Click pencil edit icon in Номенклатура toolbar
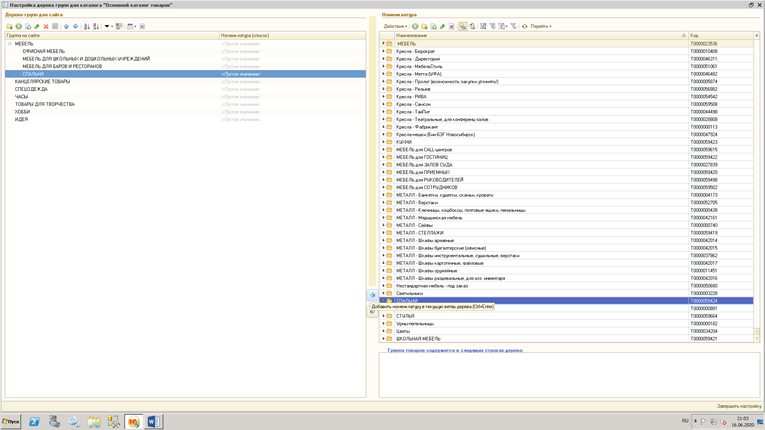Image resolution: width=765 pixels, height=430 pixels. coord(442,27)
